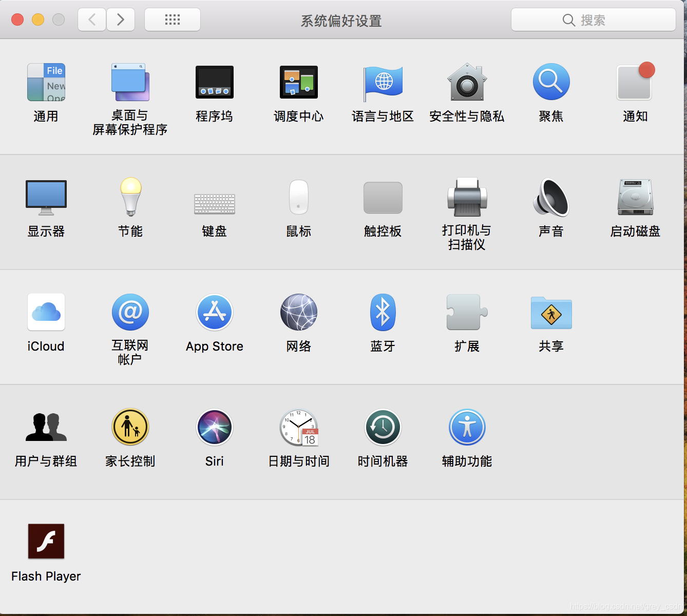This screenshot has width=687, height=616.
Task: Open the 程序坞 (Dock) preferences
Action: pos(215,82)
